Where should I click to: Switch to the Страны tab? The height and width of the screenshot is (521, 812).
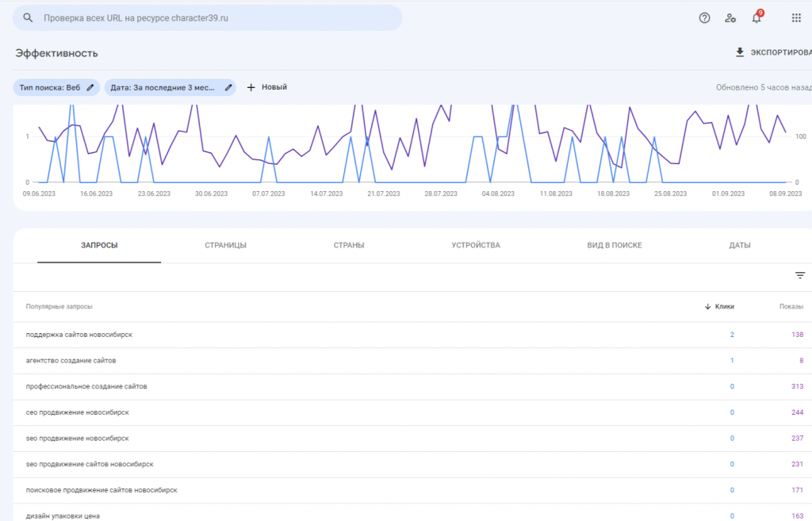coord(349,245)
